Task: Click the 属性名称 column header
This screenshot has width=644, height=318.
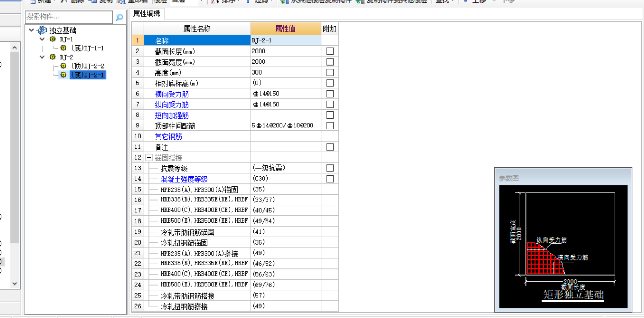Action: [x=197, y=29]
